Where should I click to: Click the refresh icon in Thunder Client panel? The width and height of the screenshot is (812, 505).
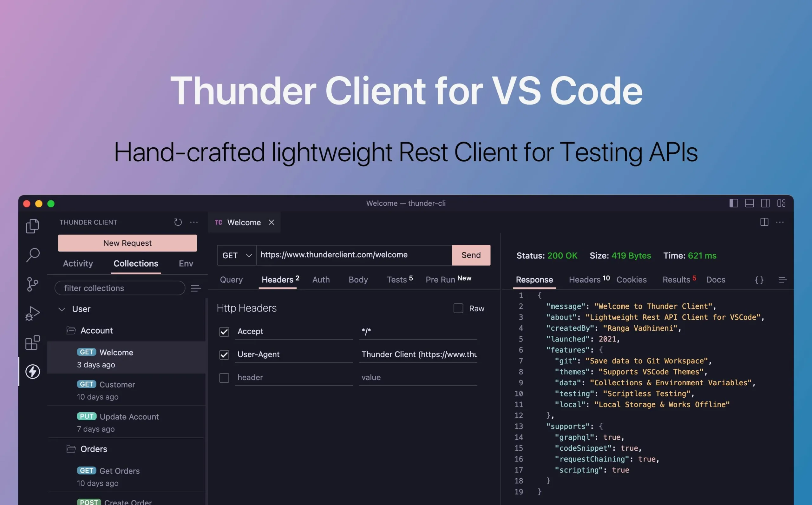[178, 222]
